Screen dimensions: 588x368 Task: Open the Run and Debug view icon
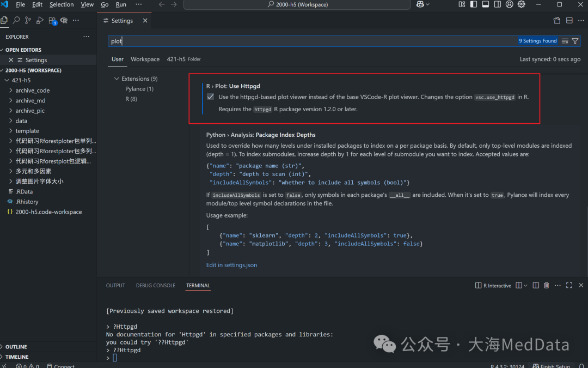click(40, 20)
